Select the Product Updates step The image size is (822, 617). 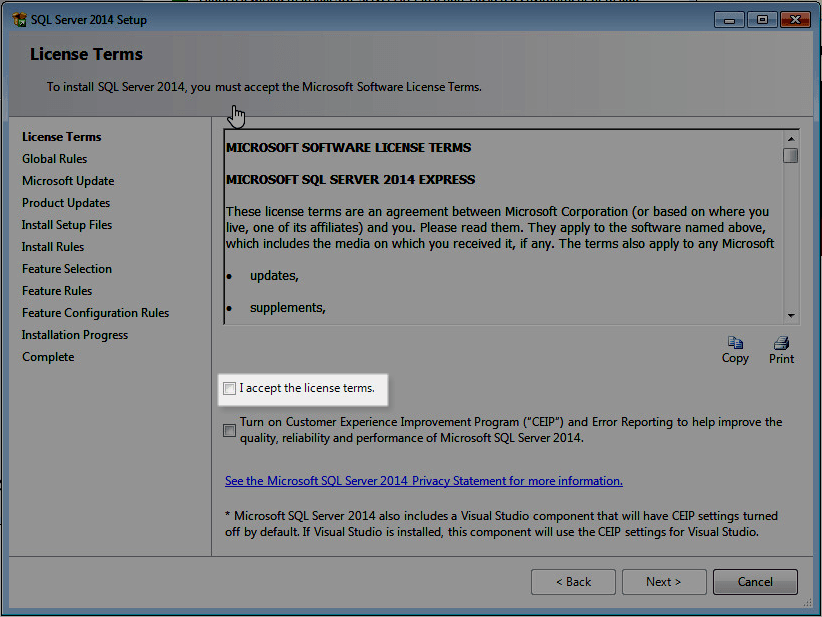[65, 202]
